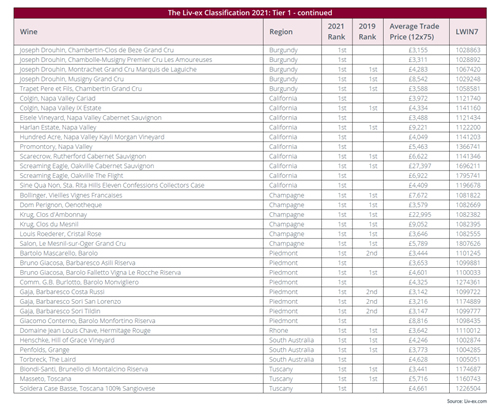Select 'Bruno Giacosa, Barolo Falletto Vigna Le Rocche Riserva'
Image resolution: width=500 pixels, height=417 pixels.
[100, 273]
